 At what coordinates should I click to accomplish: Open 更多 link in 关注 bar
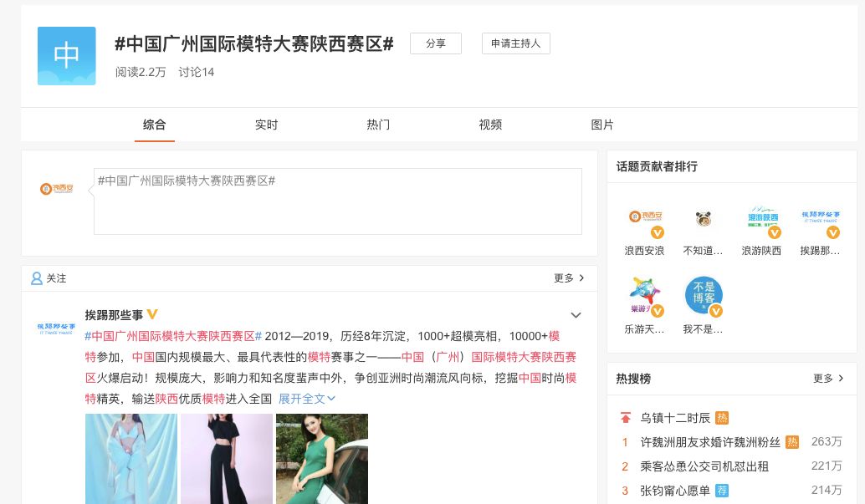point(564,278)
